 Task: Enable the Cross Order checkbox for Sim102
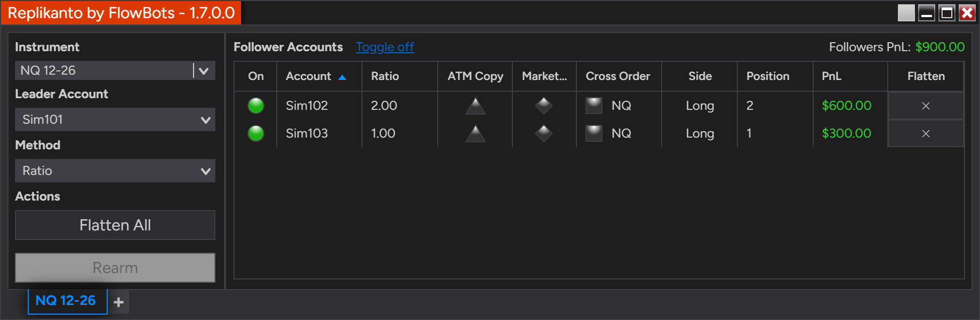click(x=593, y=106)
